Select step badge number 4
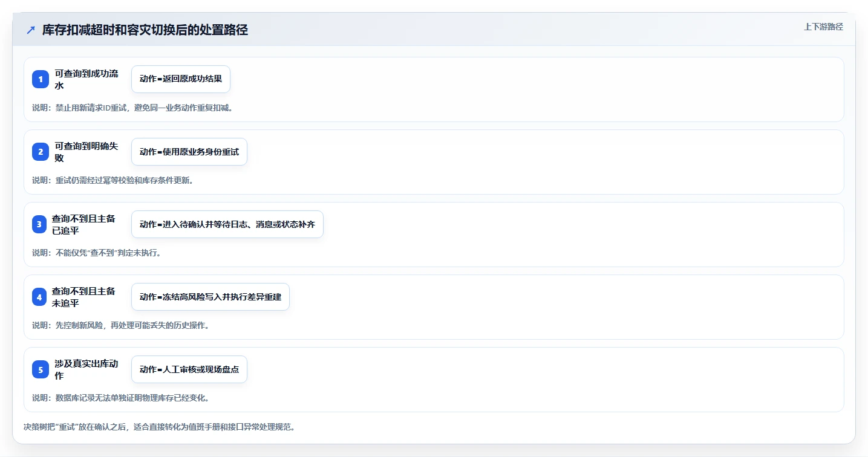This screenshot has width=868, height=457. (x=39, y=297)
